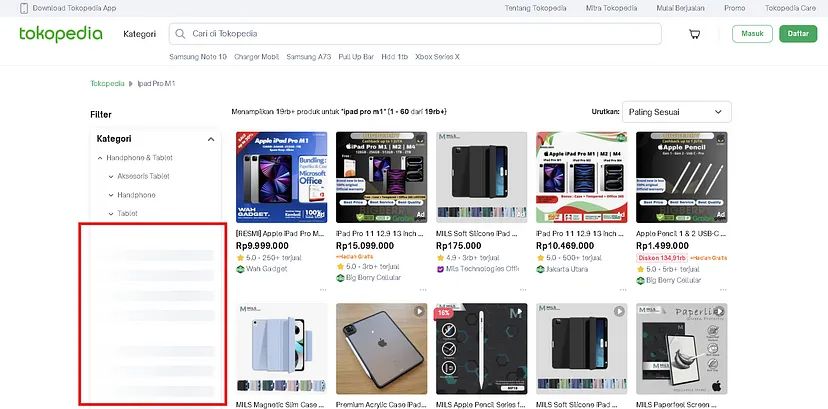The width and height of the screenshot is (828, 409).
Task: Click the Rp1.499.000 price
Action: click(662, 245)
